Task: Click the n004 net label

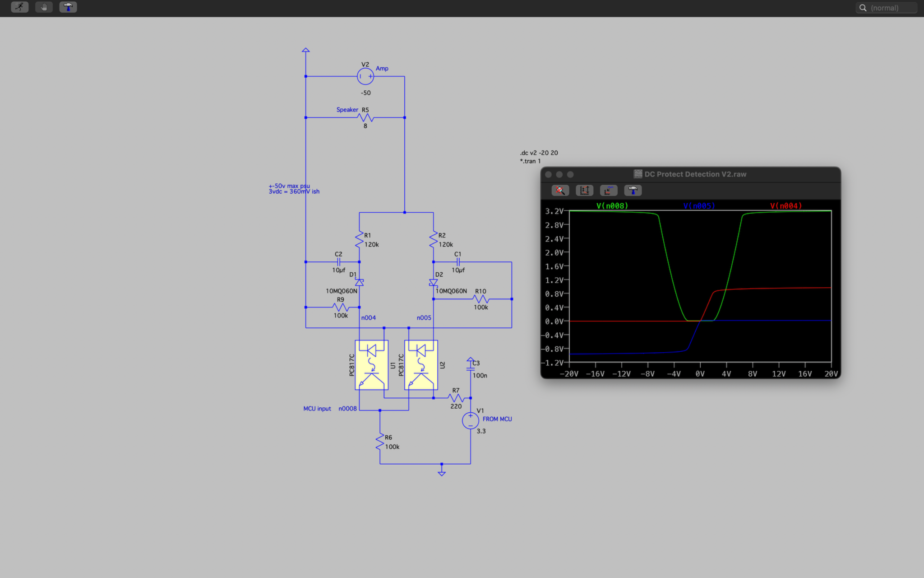Action: click(x=369, y=318)
